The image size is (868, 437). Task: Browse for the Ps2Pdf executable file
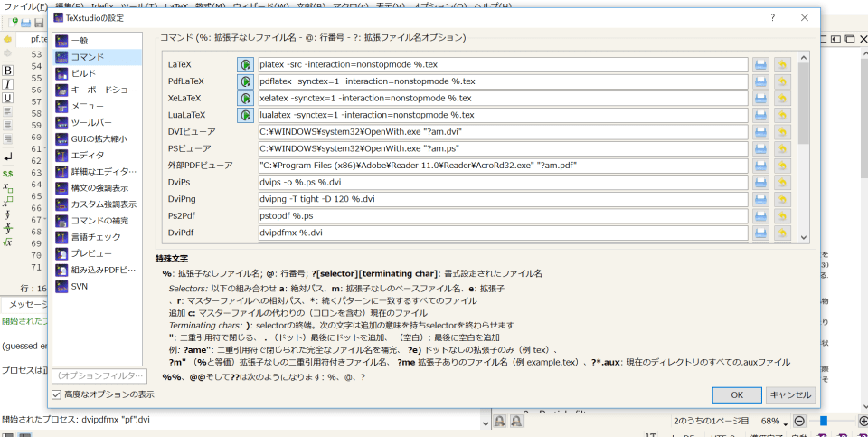(x=761, y=216)
